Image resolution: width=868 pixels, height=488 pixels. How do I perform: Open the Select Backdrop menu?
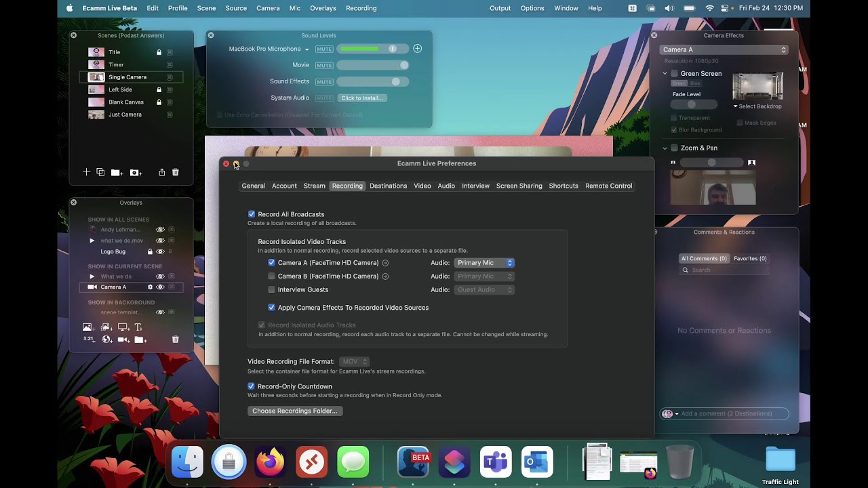[x=757, y=106]
